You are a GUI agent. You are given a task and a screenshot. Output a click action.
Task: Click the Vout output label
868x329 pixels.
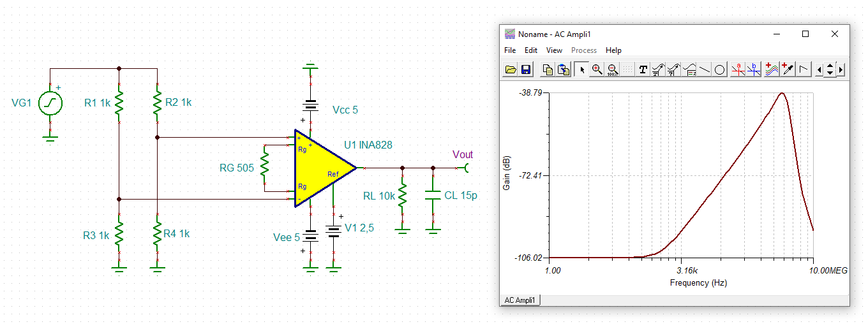(463, 154)
